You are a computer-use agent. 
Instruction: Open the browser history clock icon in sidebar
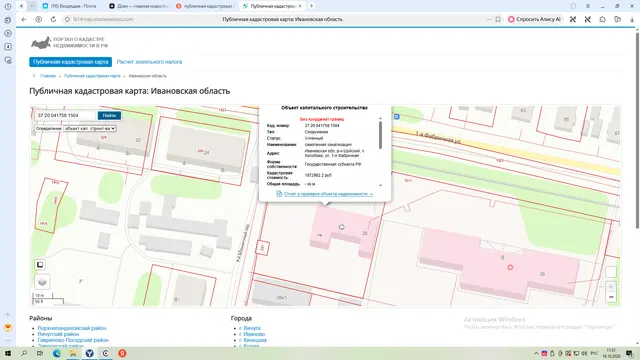(x=8, y=7)
